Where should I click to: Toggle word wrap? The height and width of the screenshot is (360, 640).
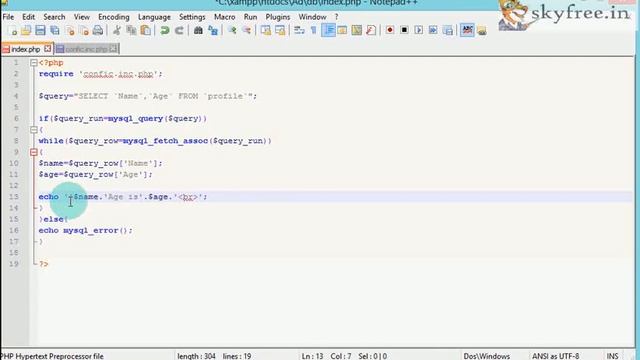coord(299,31)
